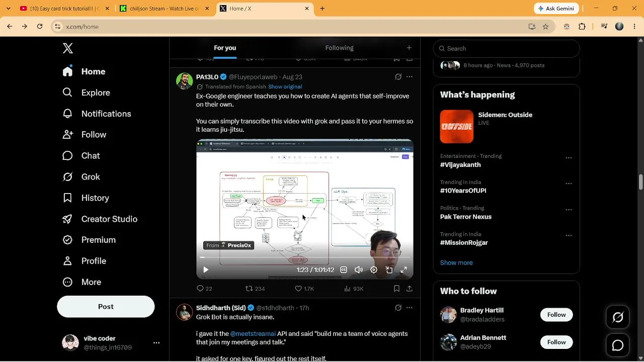Click the X logo in the sidebar
Screen dimensions: 644x362
(68, 48)
